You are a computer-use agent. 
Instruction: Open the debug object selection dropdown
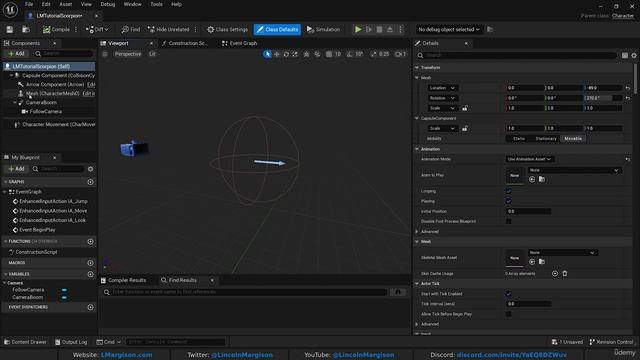(x=449, y=29)
